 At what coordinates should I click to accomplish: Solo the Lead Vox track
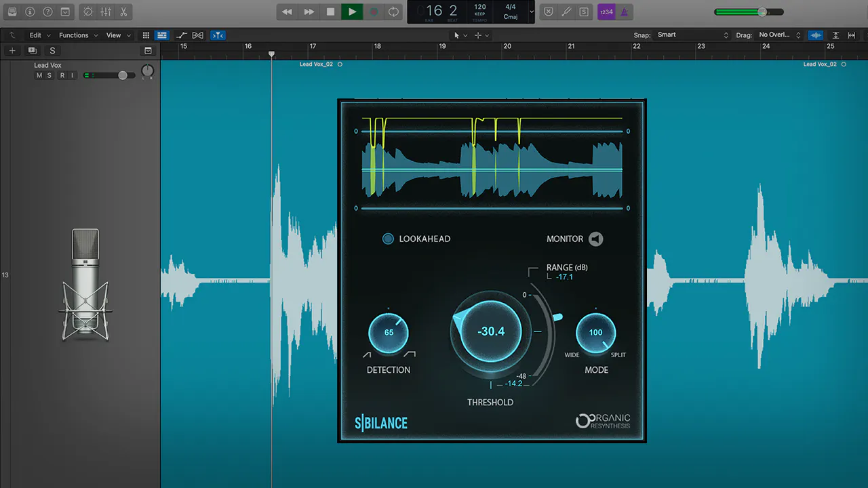point(49,75)
